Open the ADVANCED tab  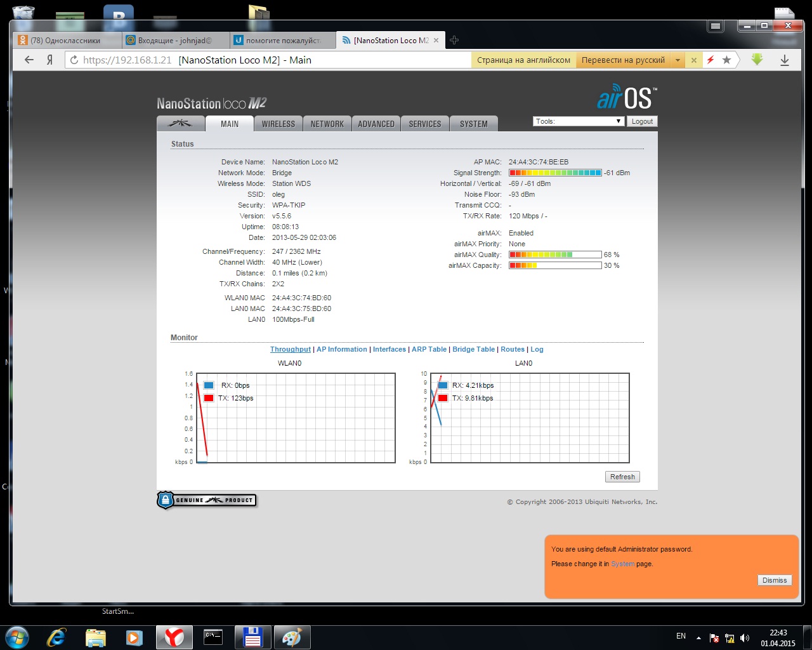click(376, 124)
